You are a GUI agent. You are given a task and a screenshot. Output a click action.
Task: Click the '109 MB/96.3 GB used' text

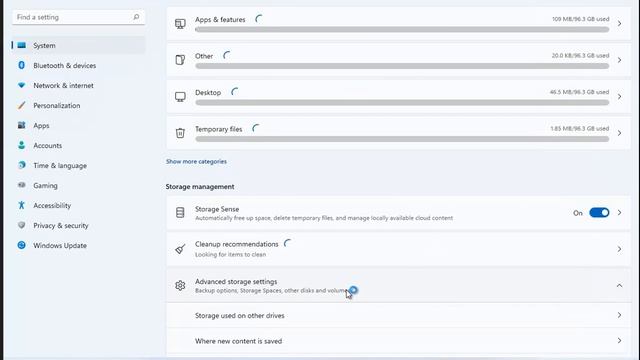[580, 19]
